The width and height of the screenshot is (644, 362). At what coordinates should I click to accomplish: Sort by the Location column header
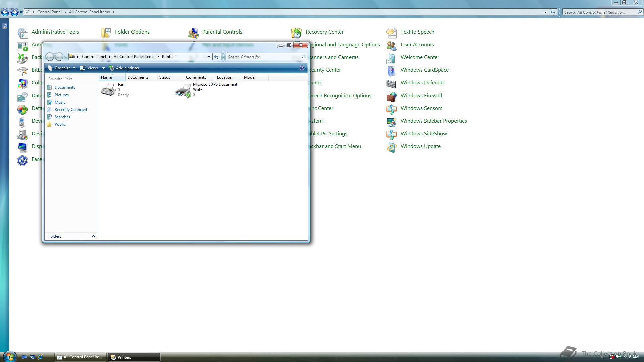pyautogui.click(x=228, y=77)
